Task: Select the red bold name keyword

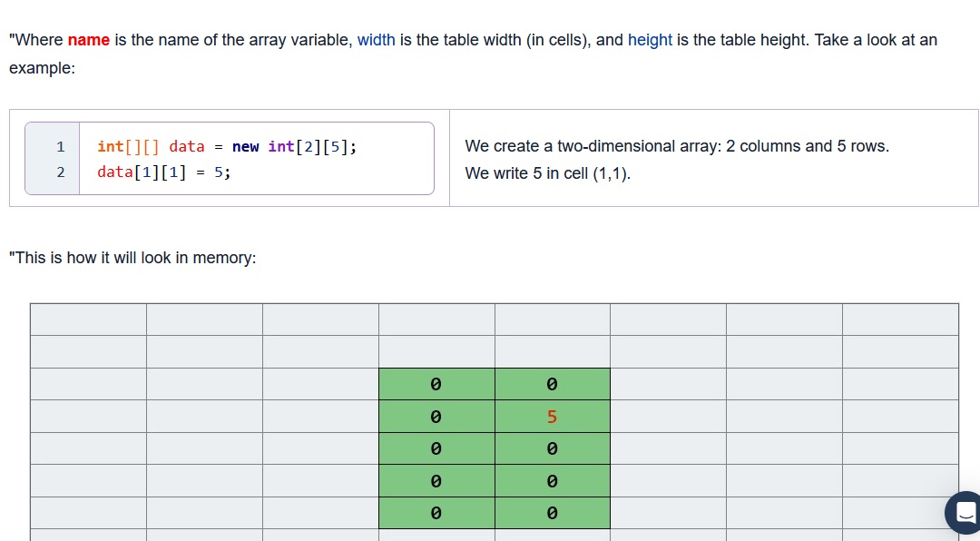Action: [x=88, y=40]
